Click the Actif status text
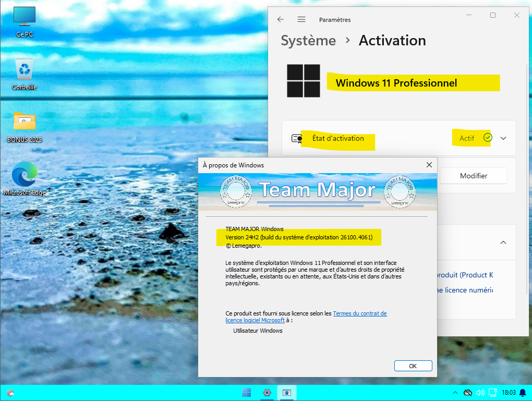 (467, 138)
